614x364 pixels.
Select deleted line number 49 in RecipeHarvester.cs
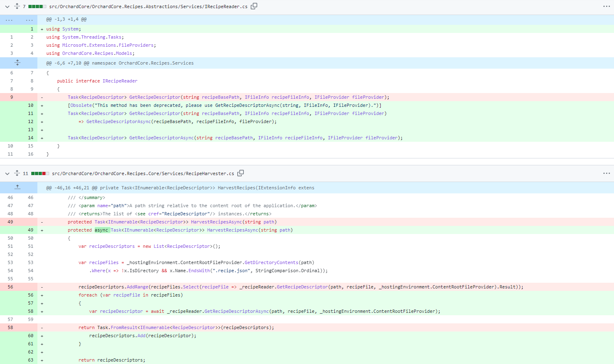[10, 222]
